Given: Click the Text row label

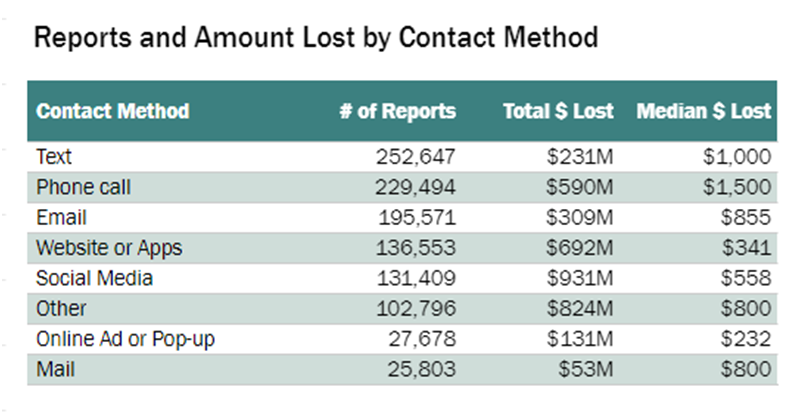Looking at the screenshot, I should tap(54, 157).
